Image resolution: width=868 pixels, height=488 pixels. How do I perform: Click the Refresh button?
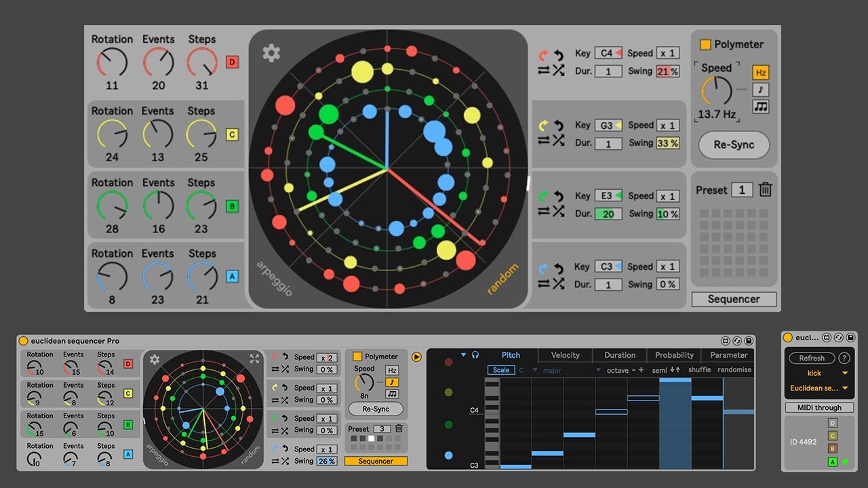(813, 358)
